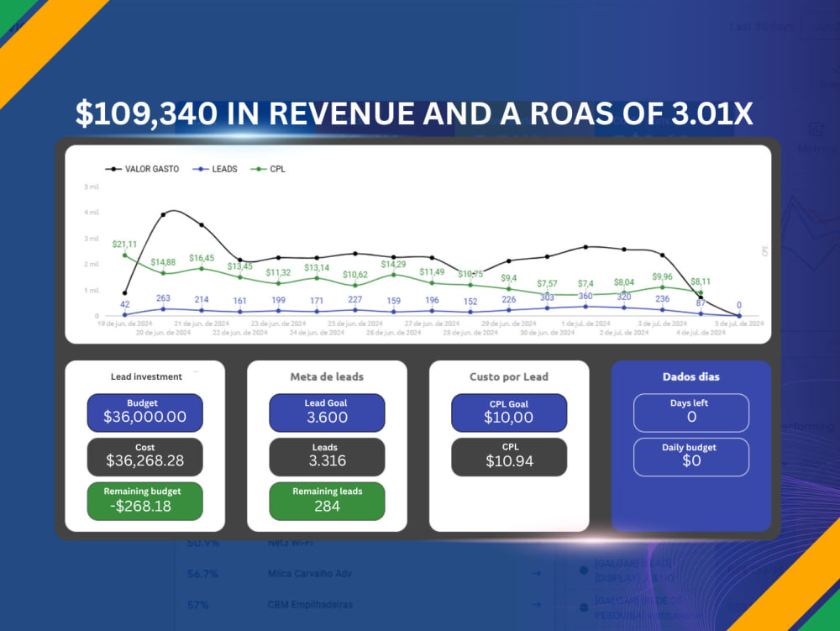The height and width of the screenshot is (631, 840).
Task: Select the 360 leads data label
Action: point(585,297)
